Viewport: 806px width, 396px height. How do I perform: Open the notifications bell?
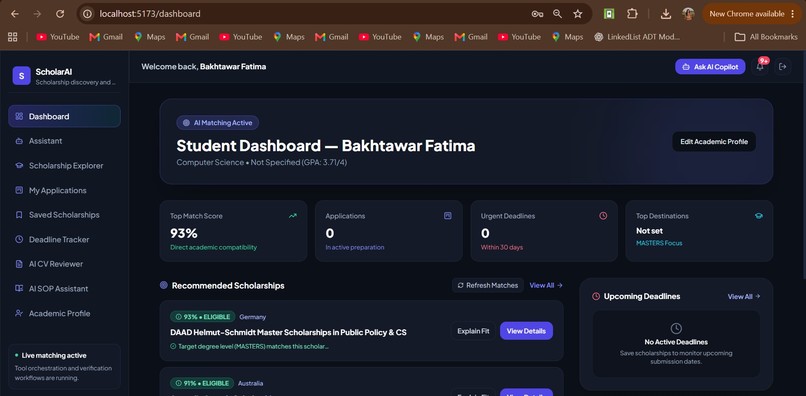coord(760,66)
